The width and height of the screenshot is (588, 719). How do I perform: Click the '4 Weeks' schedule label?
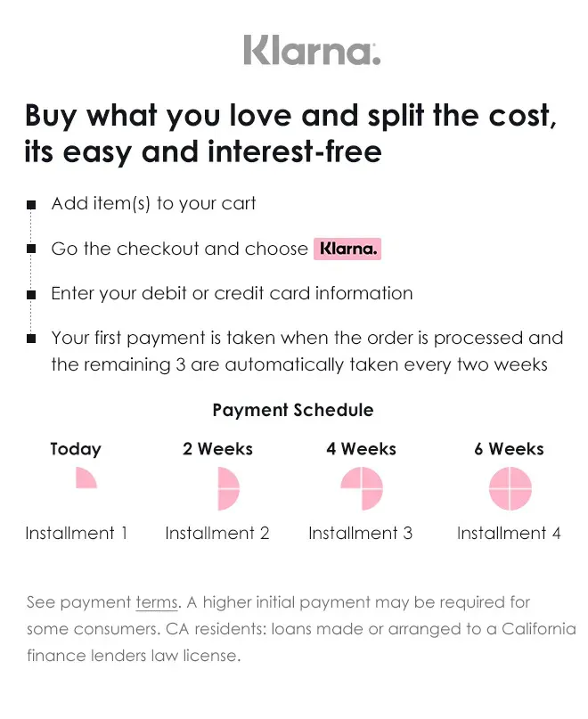pos(361,449)
